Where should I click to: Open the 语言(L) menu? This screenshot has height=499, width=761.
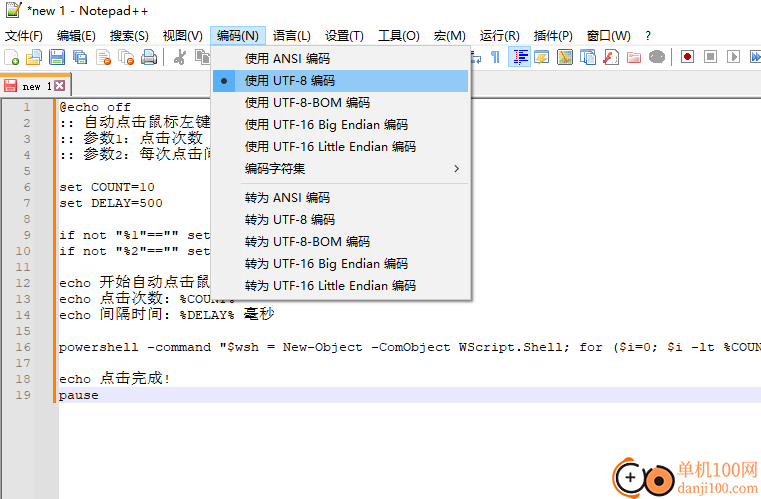(x=292, y=36)
